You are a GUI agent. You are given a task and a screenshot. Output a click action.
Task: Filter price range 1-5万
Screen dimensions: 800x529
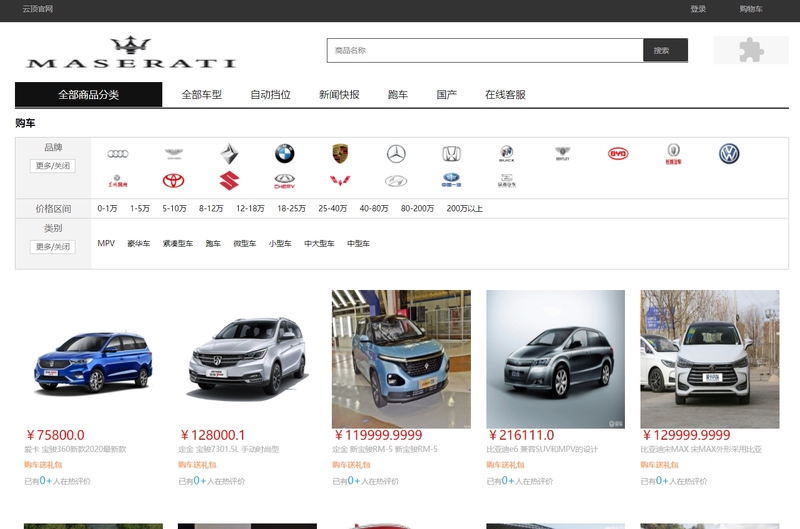tap(140, 209)
